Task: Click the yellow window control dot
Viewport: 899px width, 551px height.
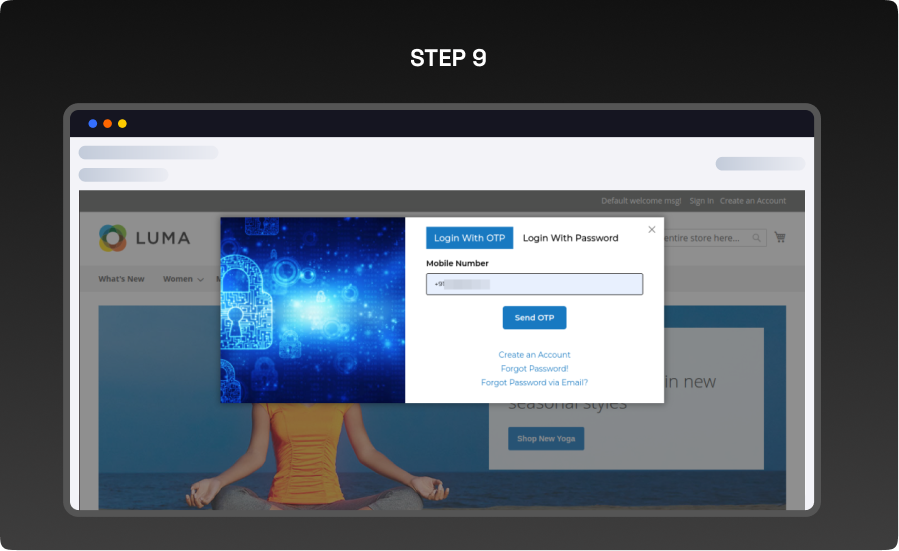Action: tap(122, 123)
